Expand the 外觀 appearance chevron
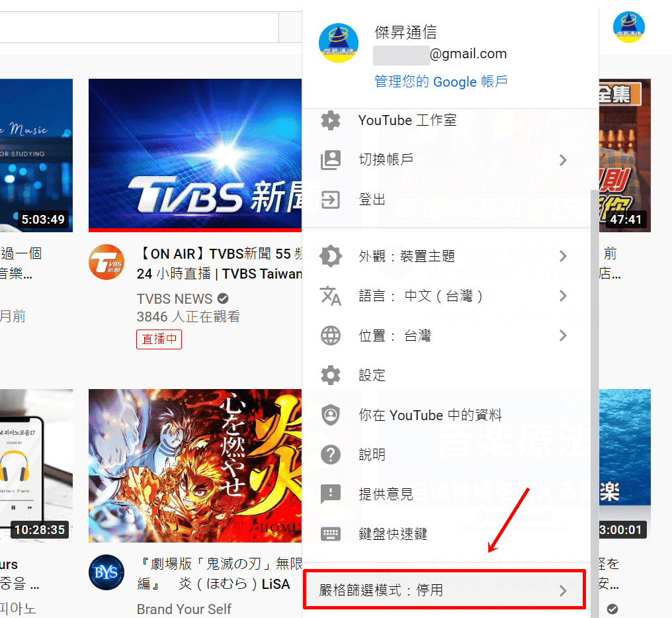The width and height of the screenshot is (672, 618). [563, 256]
